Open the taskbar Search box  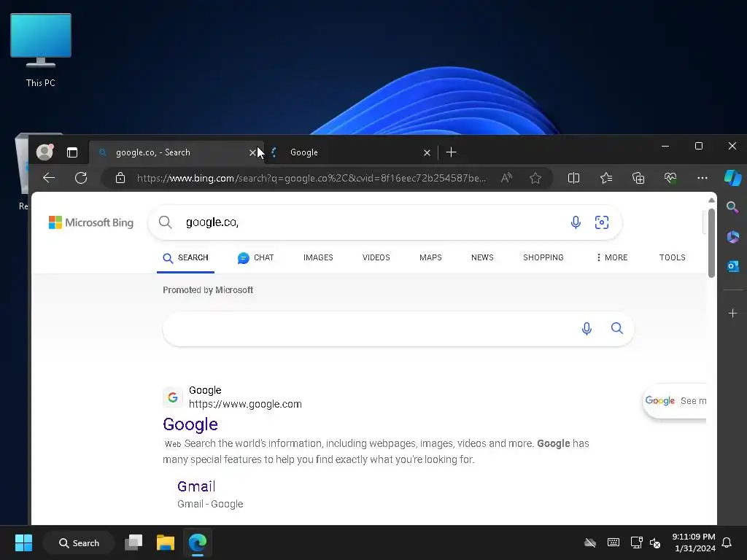click(79, 542)
